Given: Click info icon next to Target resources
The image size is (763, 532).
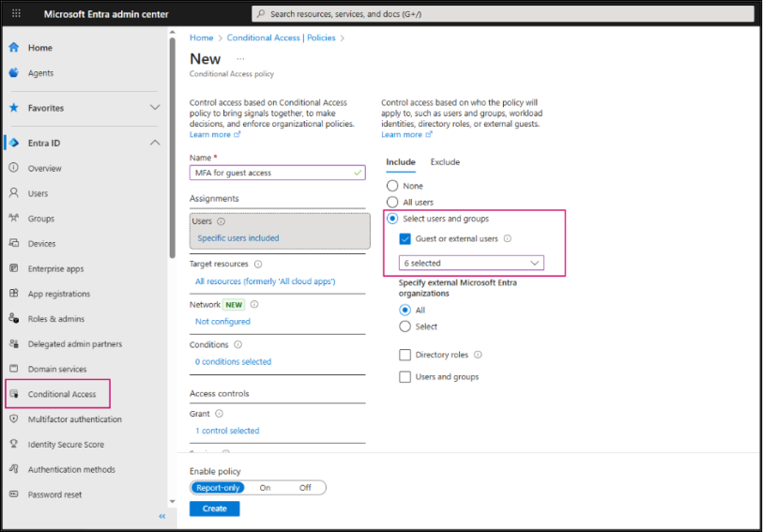Looking at the screenshot, I should (258, 264).
